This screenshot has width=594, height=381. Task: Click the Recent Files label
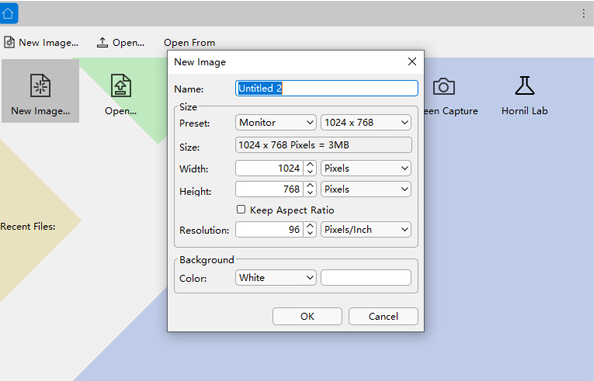coord(28,226)
